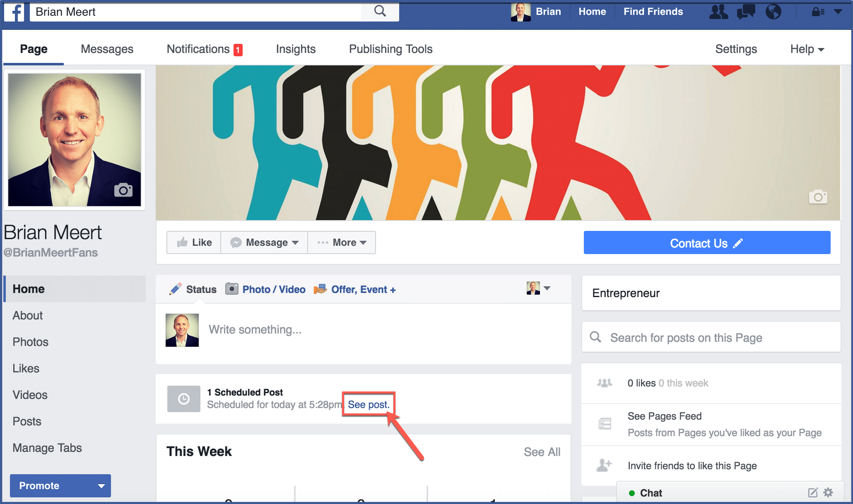Open the notifications globe icon
Screen dimensions: 853x504
tap(773, 12)
